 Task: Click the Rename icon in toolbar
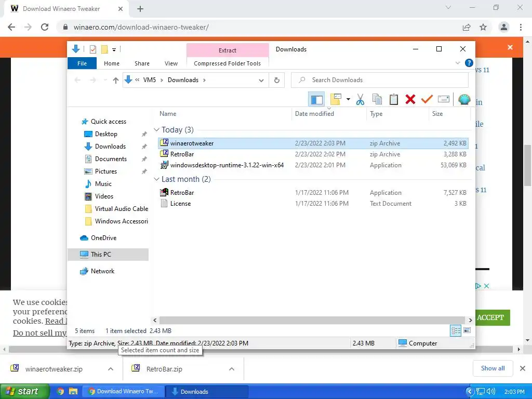[x=444, y=99]
